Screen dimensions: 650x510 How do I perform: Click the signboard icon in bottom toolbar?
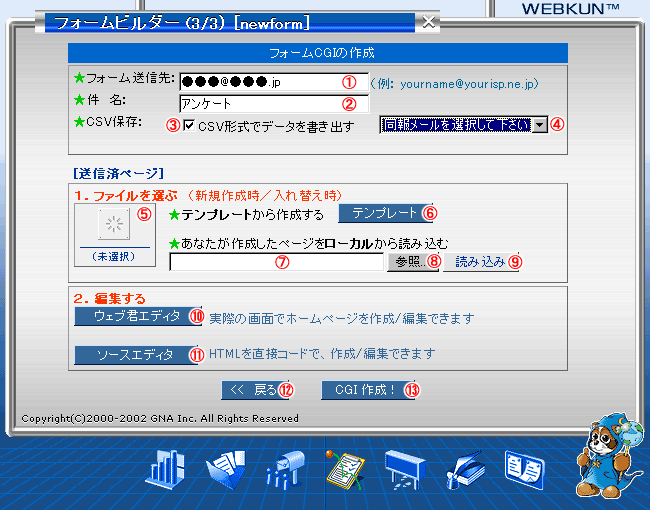point(407,468)
